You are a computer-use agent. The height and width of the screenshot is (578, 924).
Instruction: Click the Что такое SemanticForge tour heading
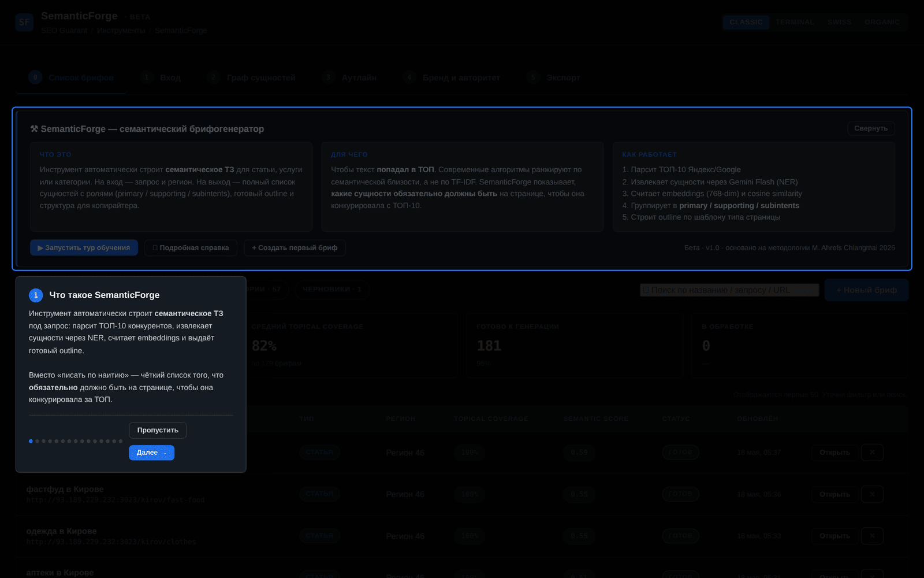[105, 295]
